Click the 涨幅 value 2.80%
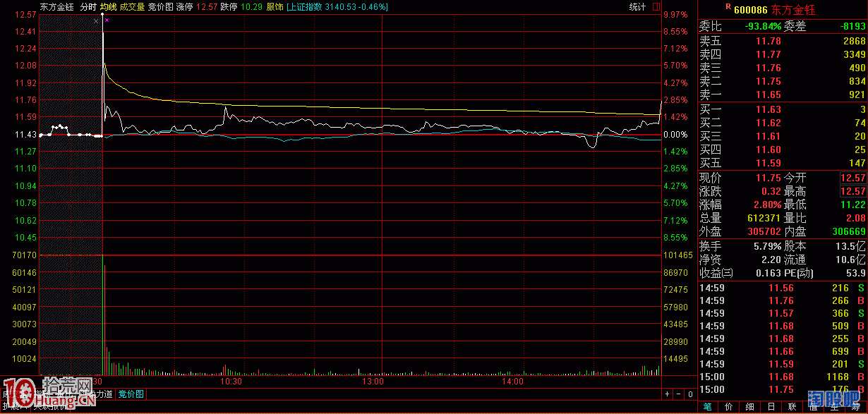 (x=767, y=205)
